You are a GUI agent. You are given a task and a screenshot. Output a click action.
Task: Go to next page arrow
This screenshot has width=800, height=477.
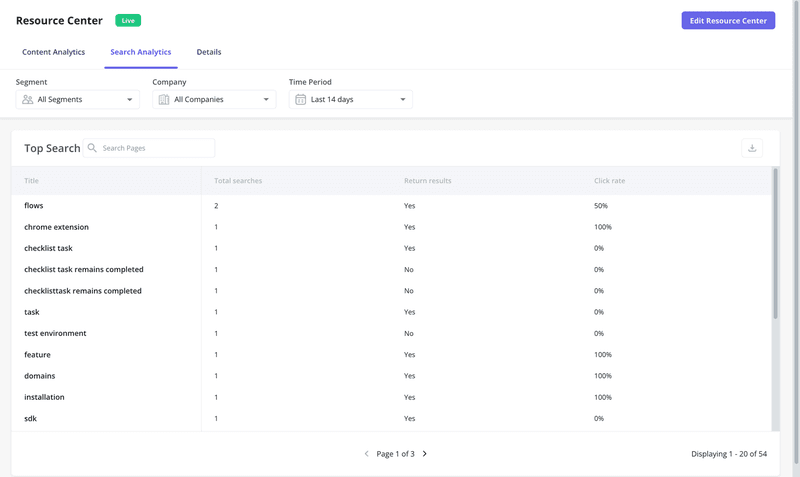pyautogui.click(x=425, y=454)
